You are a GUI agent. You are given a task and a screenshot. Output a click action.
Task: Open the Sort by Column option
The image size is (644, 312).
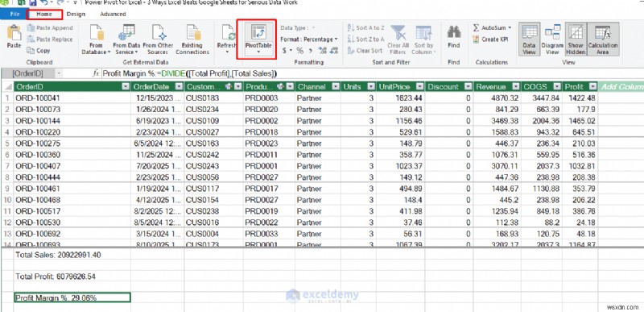point(423,40)
